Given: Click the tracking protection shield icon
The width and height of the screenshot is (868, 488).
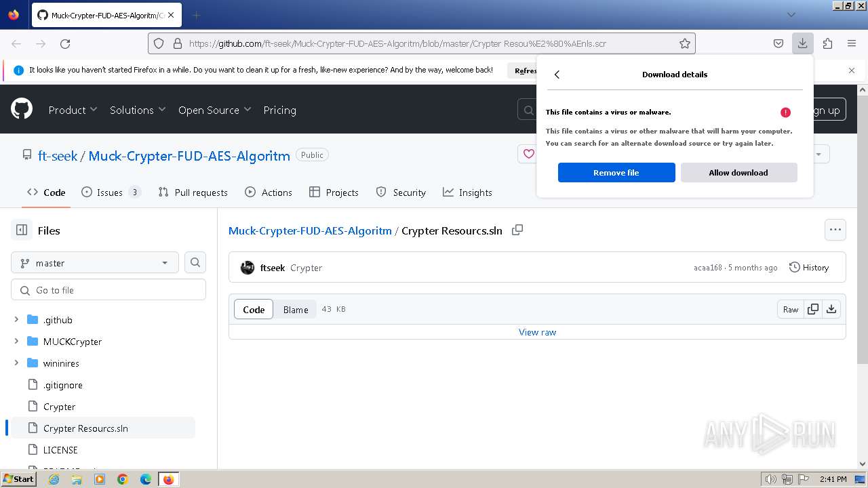Looking at the screenshot, I should coord(159,43).
